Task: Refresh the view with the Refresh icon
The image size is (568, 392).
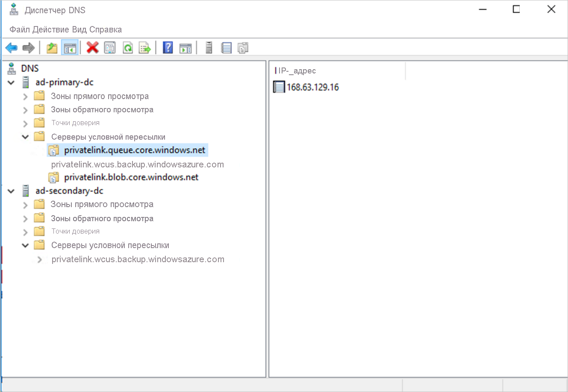Action: [128, 47]
